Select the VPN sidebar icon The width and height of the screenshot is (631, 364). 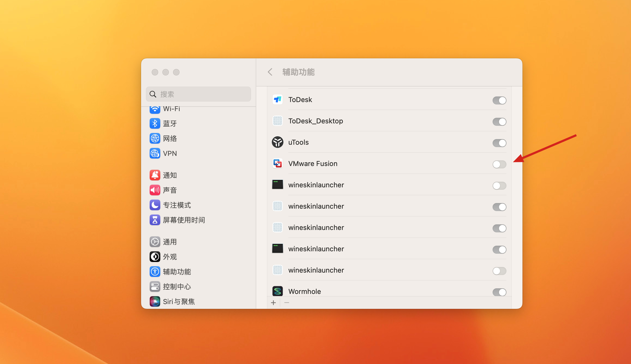155,153
